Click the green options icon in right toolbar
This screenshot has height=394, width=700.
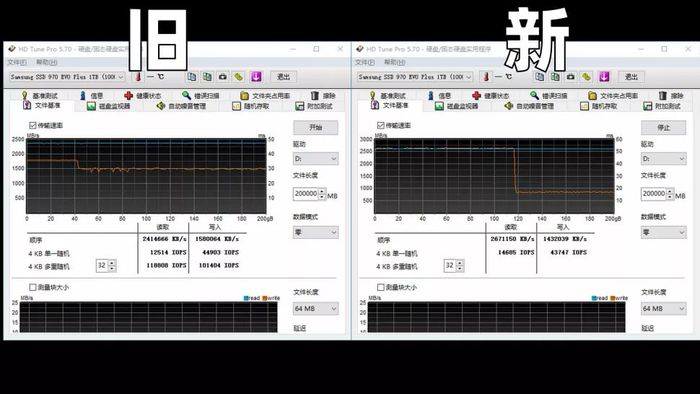[587, 77]
